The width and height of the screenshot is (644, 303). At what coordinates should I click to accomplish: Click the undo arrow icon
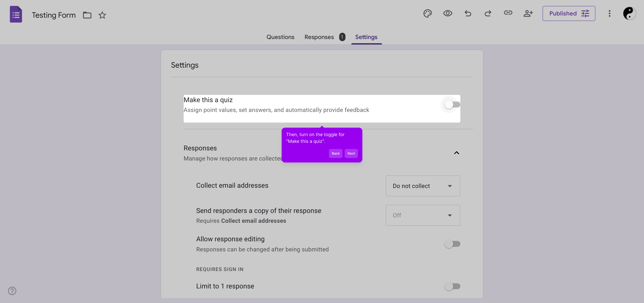[468, 13]
